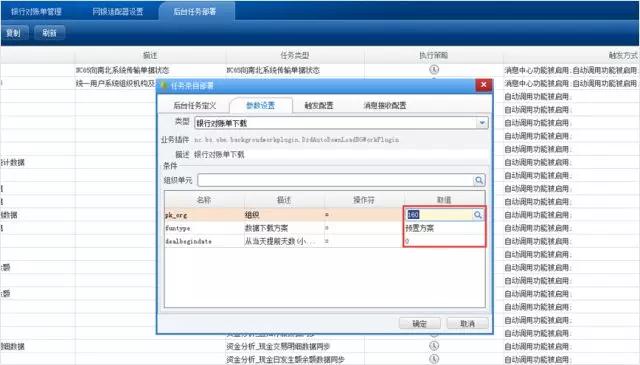Click the 操作符 column header
Screen dimensions: 640x365
364,200
